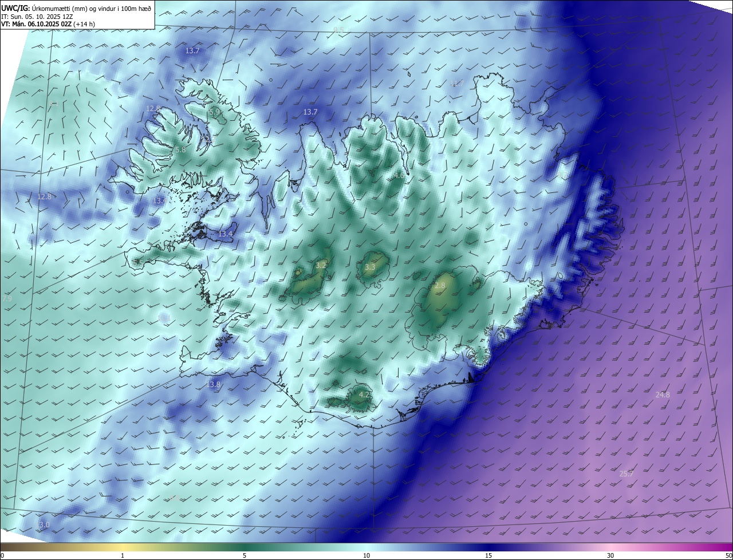Click the 30 tick on the color scale
Image resolution: width=733 pixels, height=560 pixels.
point(610,556)
